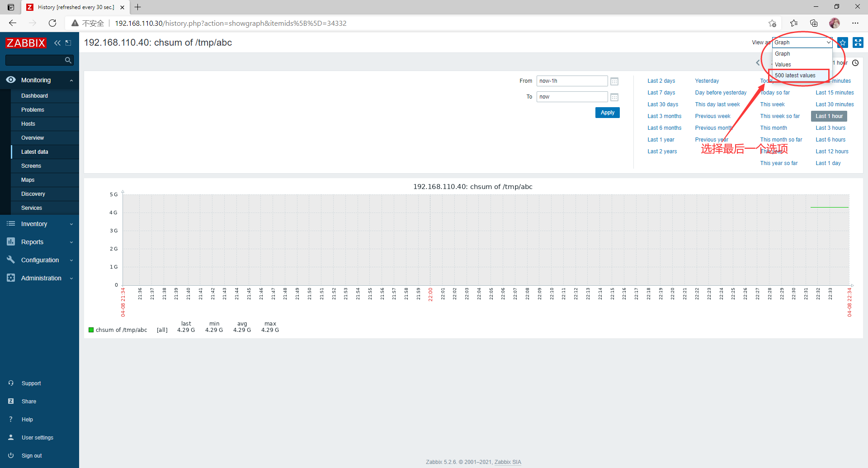This screenshot has width=868, height=468.
Task: Click the Zabbix logo
Action: click(26, 43)
